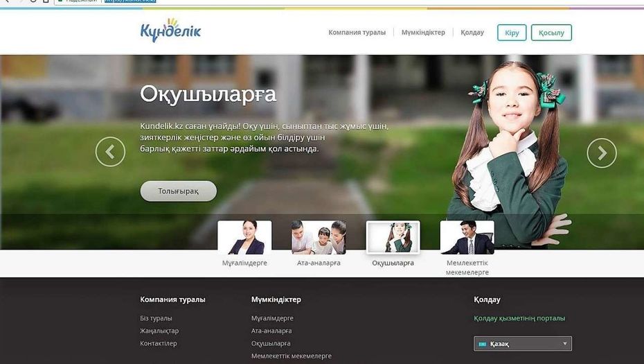Select the Ата-аналарға family thumbnail

point(319,238)
